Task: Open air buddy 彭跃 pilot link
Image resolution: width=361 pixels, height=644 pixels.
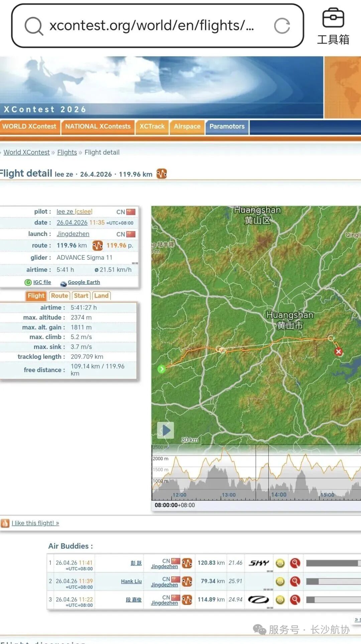Action: coord(136,563)
